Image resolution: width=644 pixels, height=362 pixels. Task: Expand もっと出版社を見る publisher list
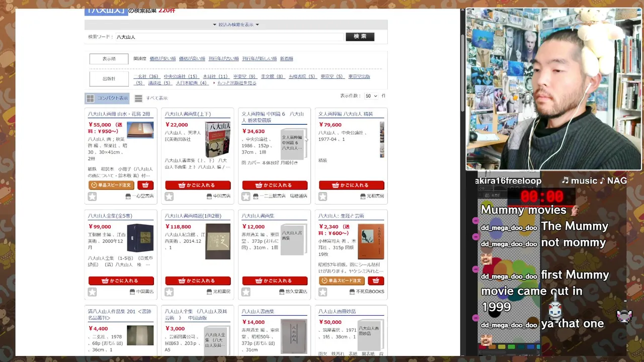tap(236, 83)
